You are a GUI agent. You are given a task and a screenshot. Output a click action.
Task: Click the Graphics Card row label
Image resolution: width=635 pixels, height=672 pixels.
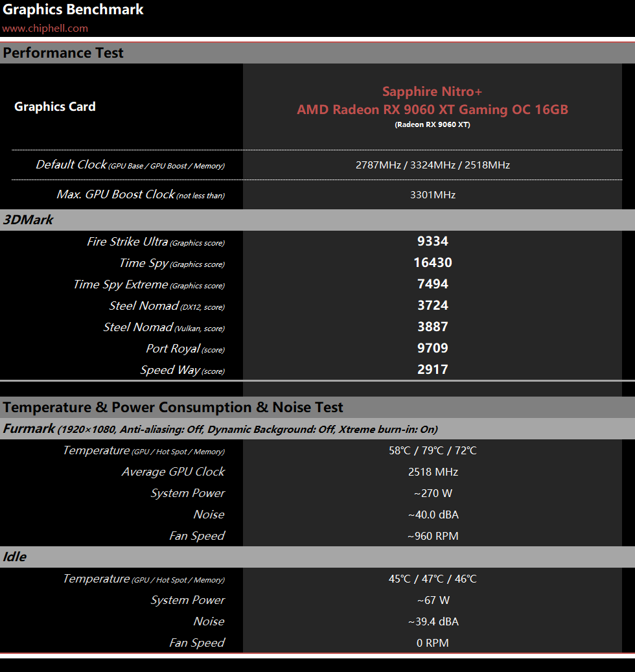coord(55,106)
